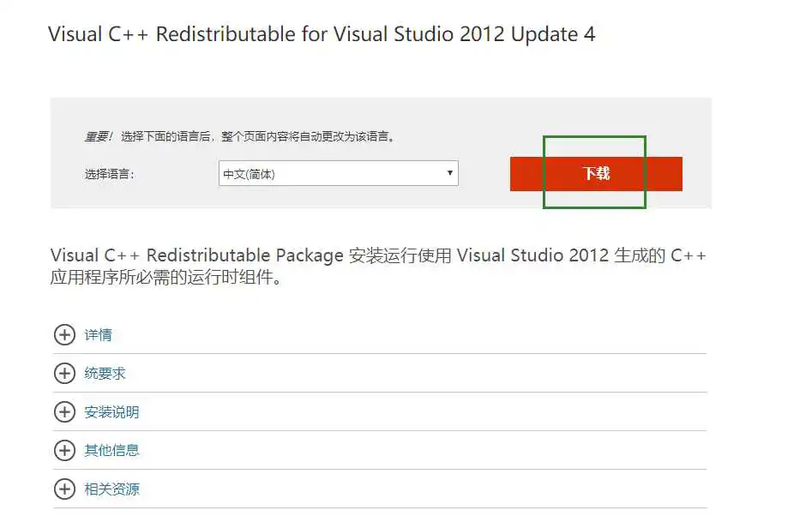Click the language dropdown arrow
812x528 pixels.
[x=450, y=173]
